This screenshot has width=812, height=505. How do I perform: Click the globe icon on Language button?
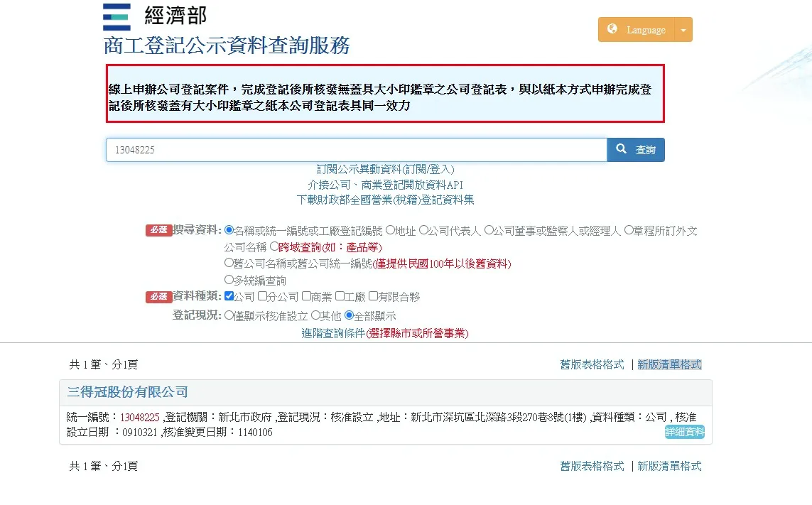(x=612, y=29)
